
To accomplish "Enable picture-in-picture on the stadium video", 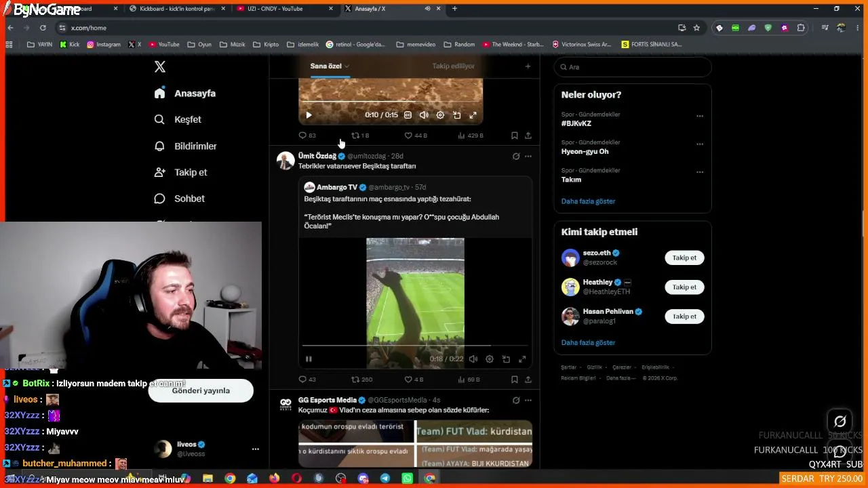I will click(x=506, y=359).
